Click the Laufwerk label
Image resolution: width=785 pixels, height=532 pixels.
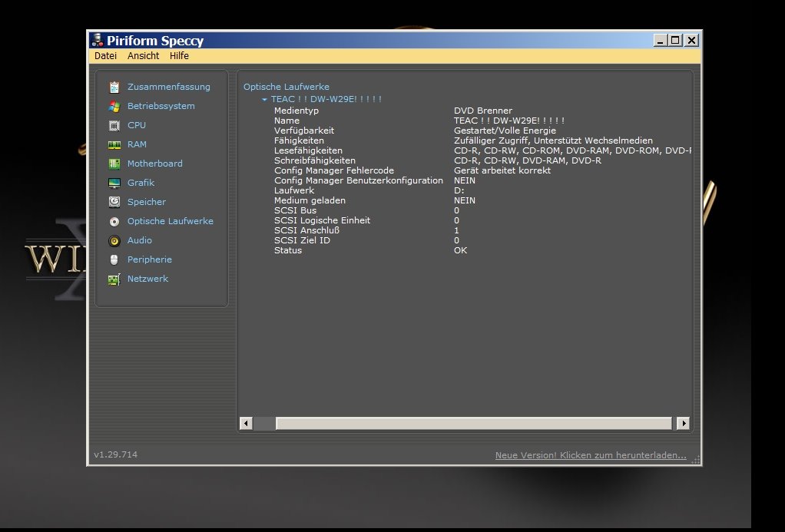point(294,190)
